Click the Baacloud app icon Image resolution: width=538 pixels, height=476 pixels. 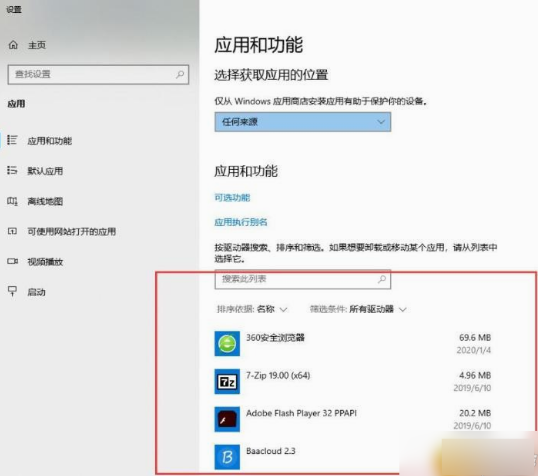pos(227,457)
